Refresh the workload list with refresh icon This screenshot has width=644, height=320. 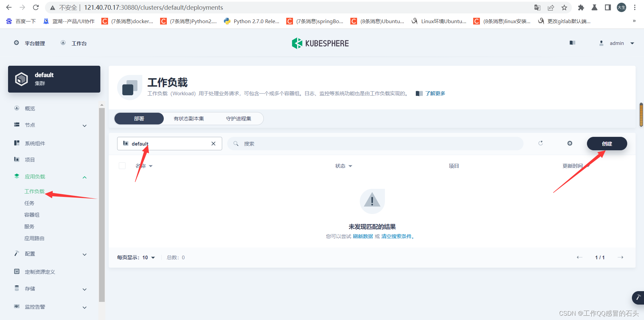pyautogui.click(x=540, y=143)
